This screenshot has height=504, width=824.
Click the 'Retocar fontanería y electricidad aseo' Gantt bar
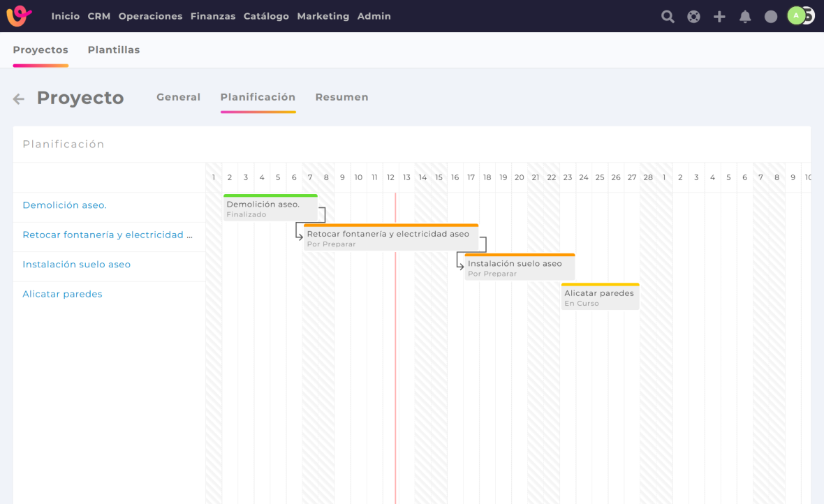tap(391, 239)
